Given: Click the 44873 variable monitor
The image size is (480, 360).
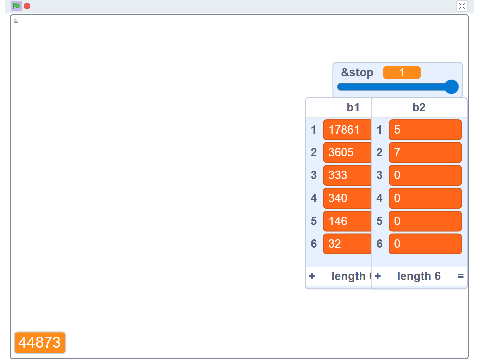Looking at the screenshot, I should 40,343.
